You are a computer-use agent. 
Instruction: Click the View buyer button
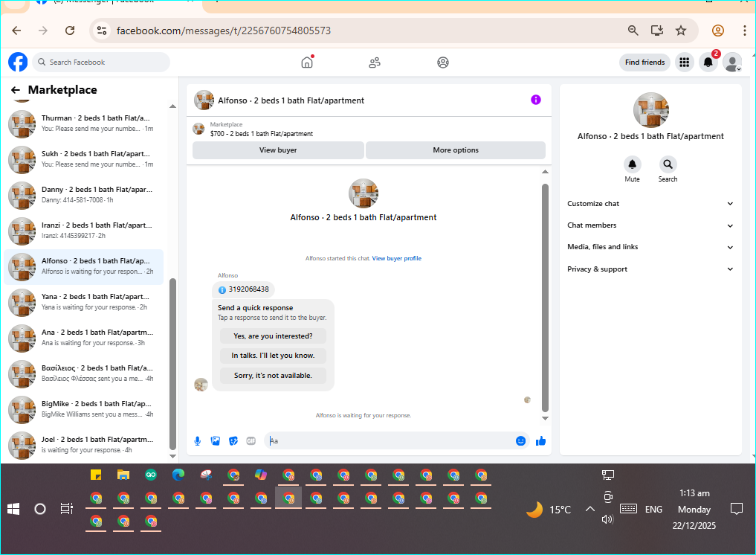[278, 150]
